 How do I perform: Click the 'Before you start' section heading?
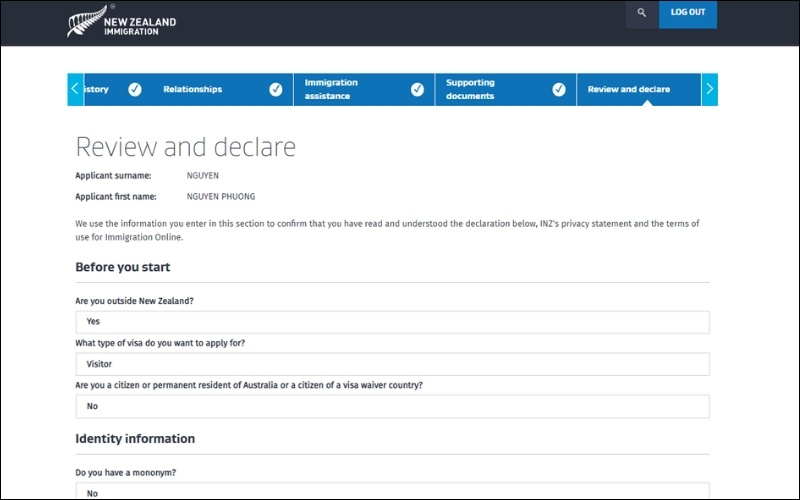[122, 267]
